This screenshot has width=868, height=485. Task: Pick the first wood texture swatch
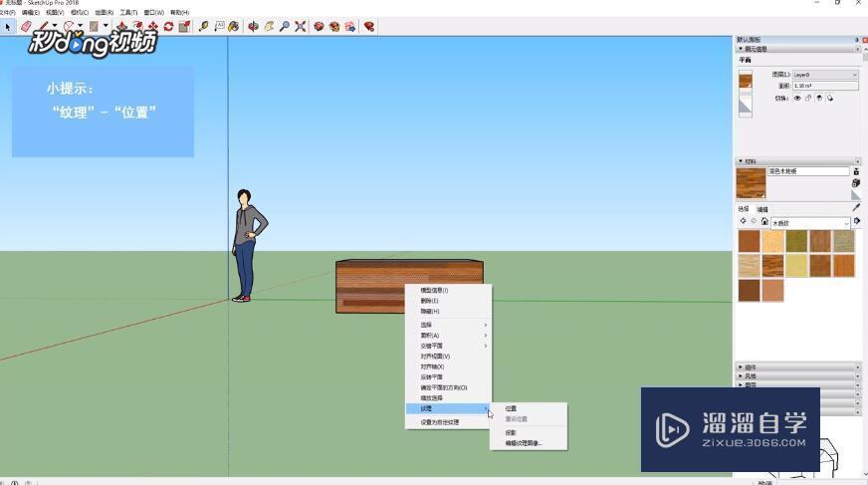749,240
